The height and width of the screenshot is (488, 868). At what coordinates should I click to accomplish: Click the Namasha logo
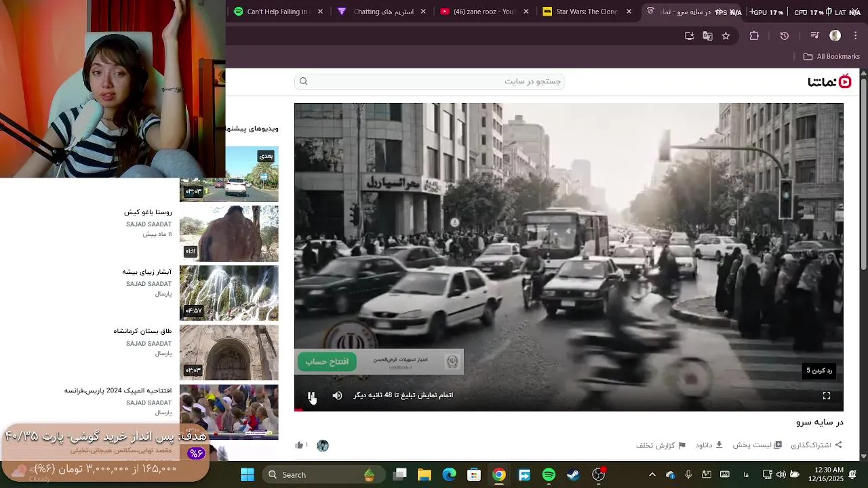[x=829, y=82]
